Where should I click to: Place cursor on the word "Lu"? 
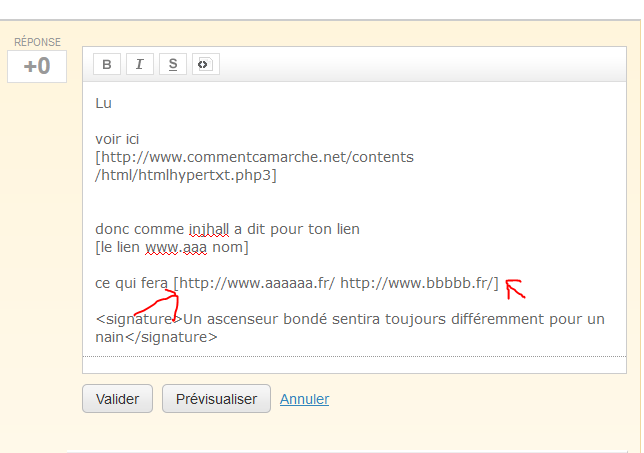coord(104,103)
